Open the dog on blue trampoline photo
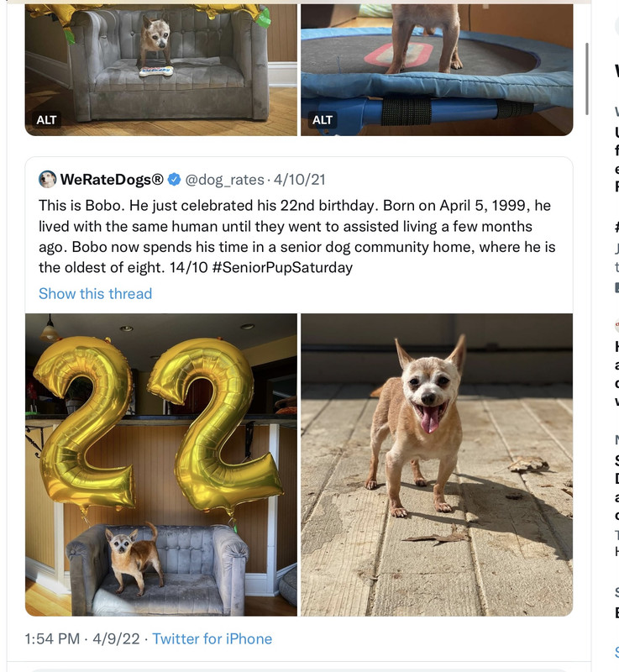619x672 pixels. coord(437,70)
